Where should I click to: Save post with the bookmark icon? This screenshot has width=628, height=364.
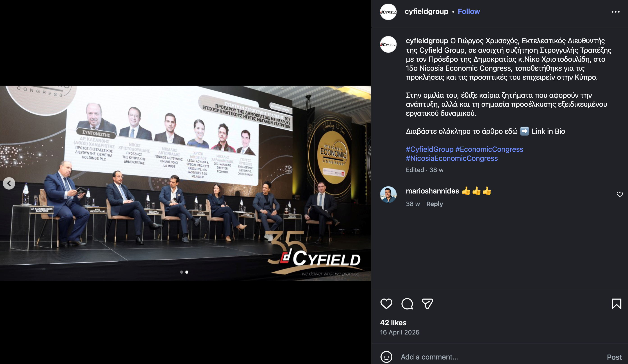(x=617, y=304)
